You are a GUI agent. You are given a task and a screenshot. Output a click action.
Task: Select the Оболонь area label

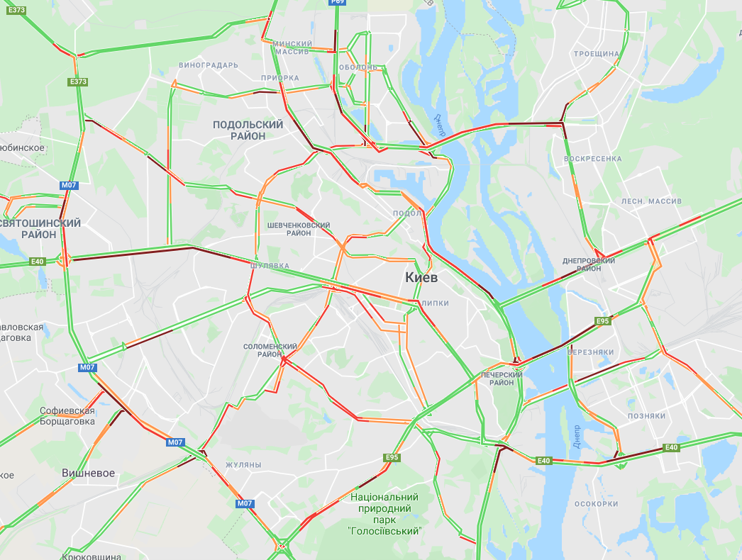(x=358, y=67)
